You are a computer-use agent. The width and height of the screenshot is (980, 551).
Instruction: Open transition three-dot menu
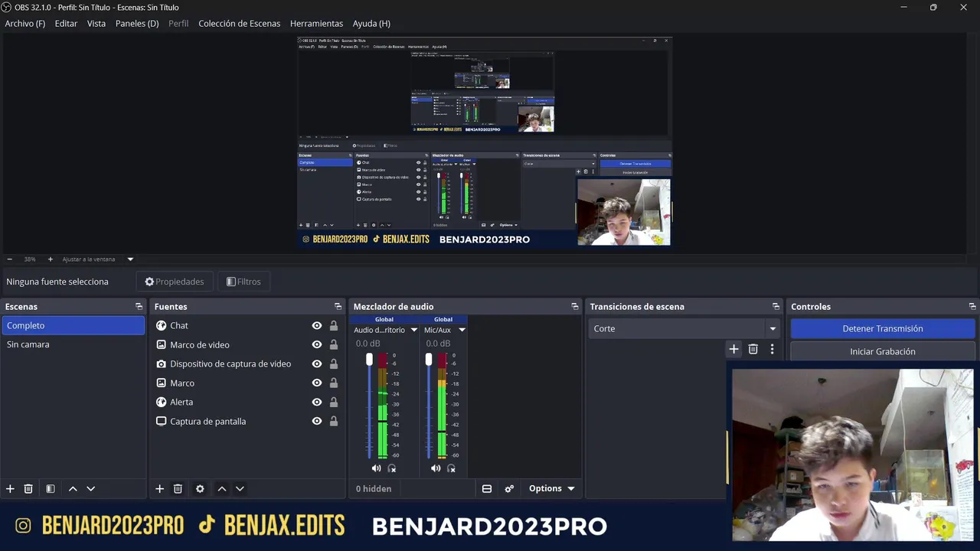click(772, 349)
